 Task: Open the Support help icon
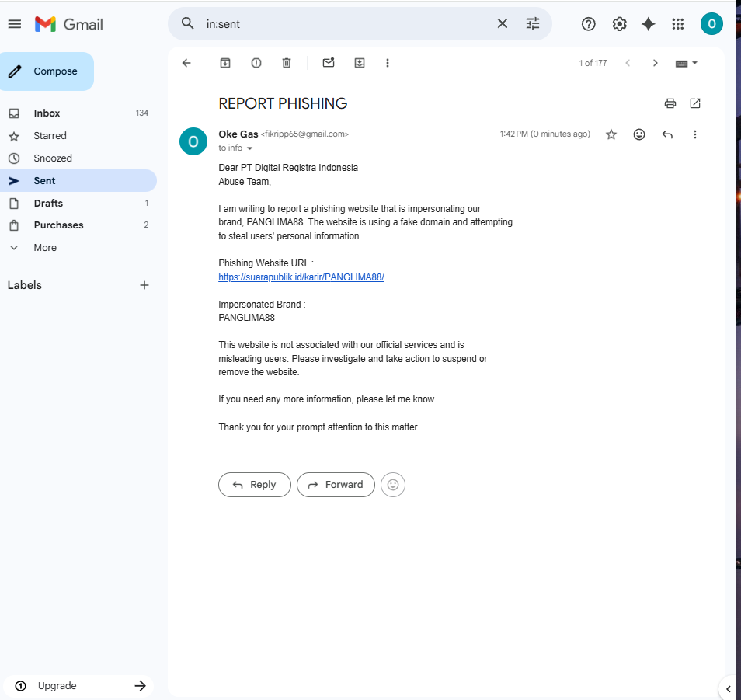coord(588,24)
